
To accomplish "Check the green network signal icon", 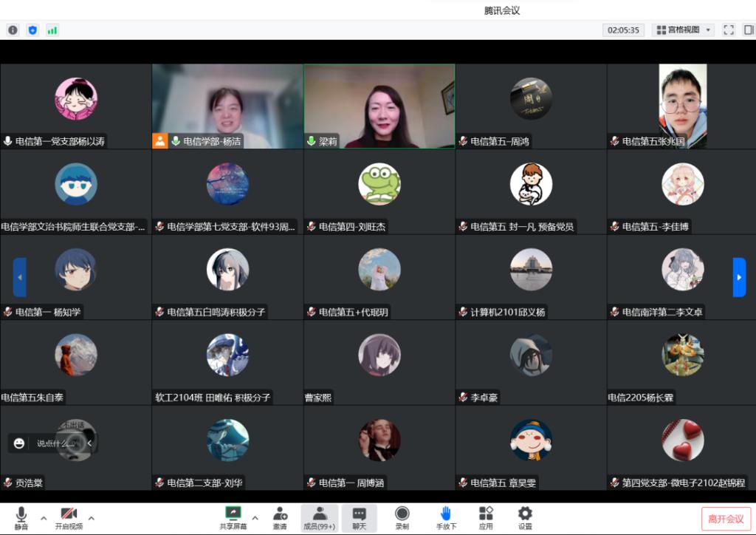I will pos(52,30).
